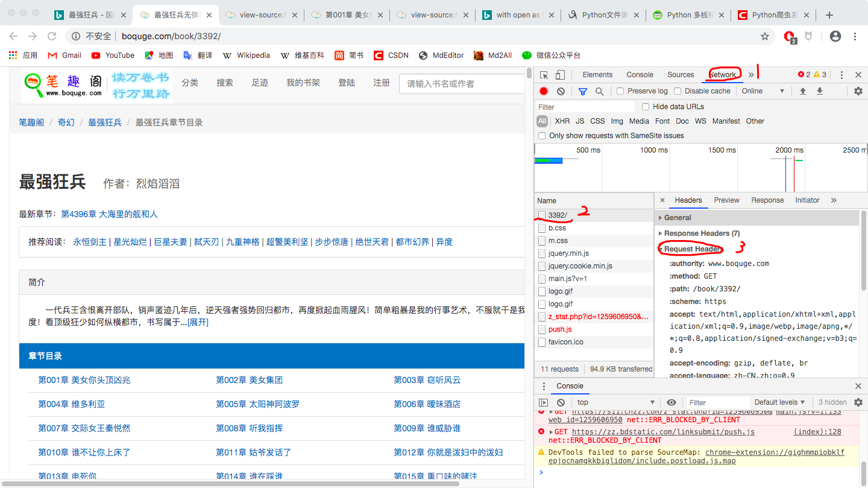Show more DevTools panels chevron
868x488 pixels.
point(751,75)
